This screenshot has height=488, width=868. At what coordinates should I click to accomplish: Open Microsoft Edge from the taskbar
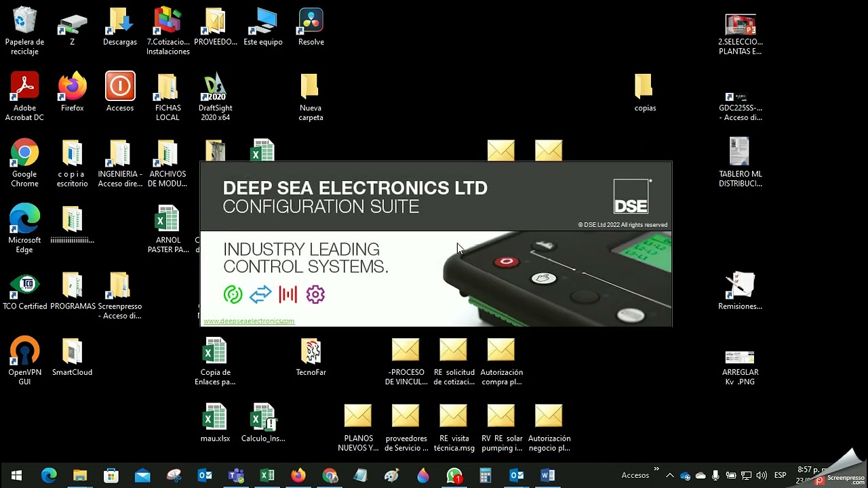click(x=49, y=475)
